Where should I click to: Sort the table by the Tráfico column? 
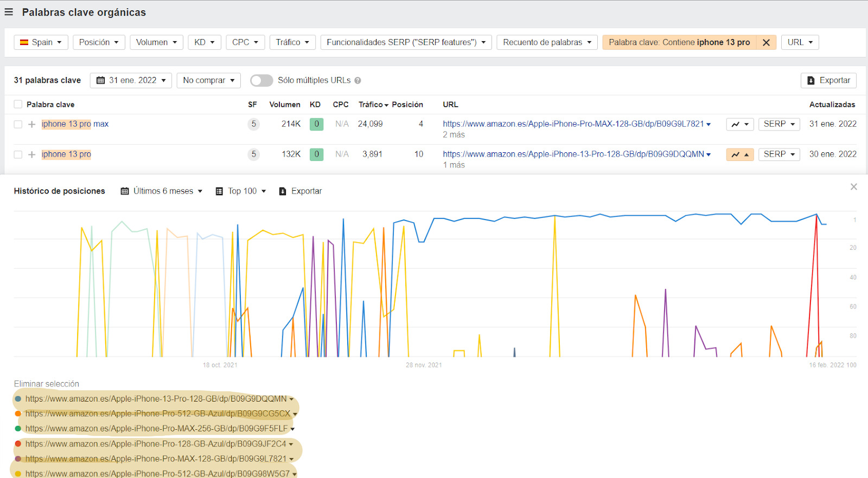[373, 105]
